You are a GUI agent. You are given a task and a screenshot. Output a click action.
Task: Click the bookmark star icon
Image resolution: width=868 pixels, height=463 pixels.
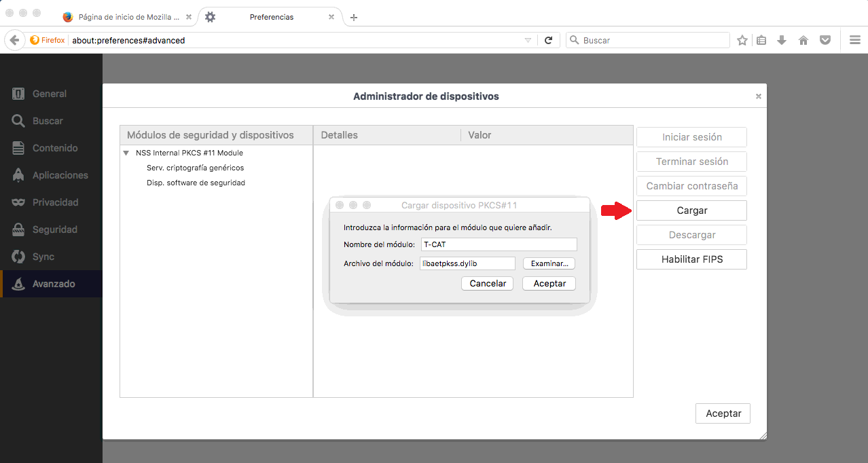click(x=742, y=40)
